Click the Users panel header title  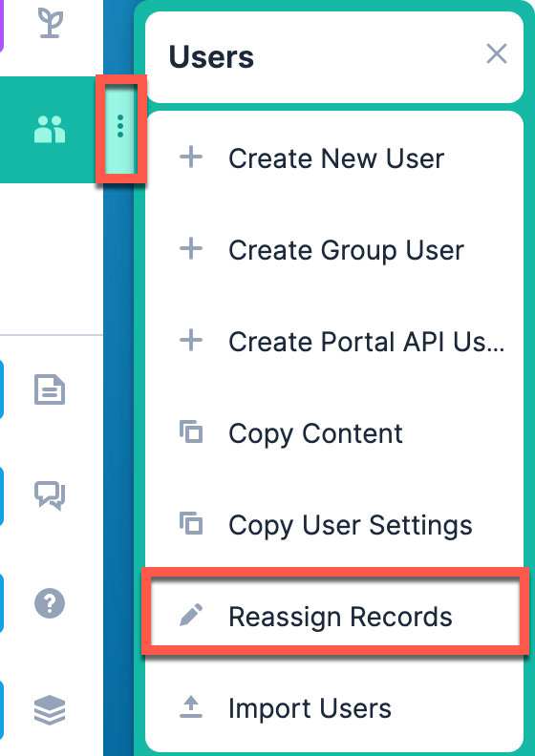pos(211,56)
